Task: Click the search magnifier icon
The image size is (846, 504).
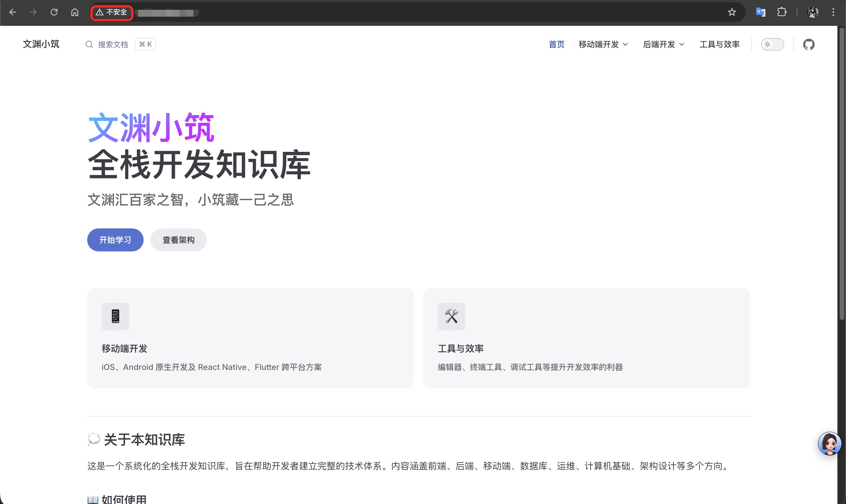Action: 89,44
